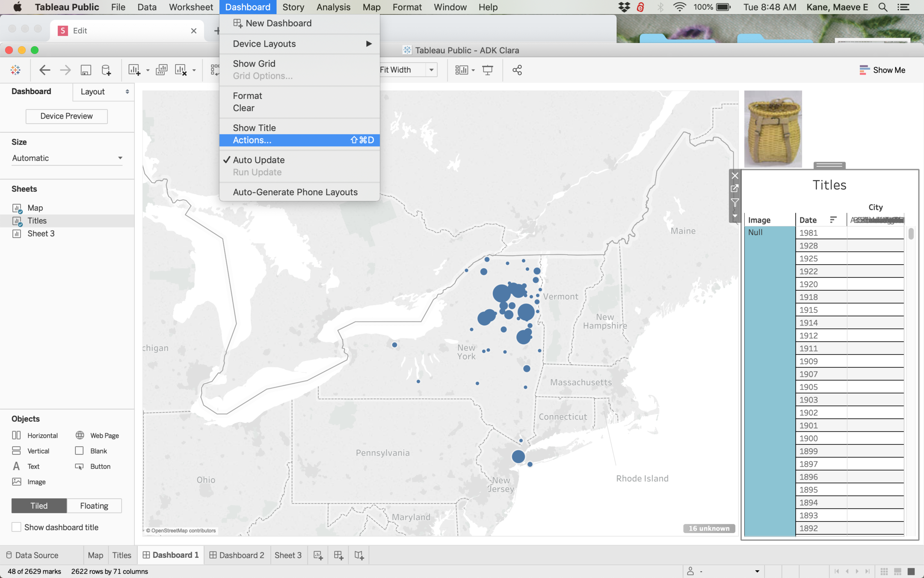Open Show Me panel

coord(882,70)
